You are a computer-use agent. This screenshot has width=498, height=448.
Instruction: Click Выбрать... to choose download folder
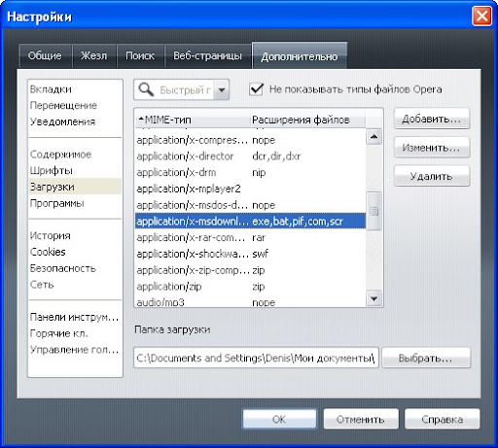click(426, 358)
